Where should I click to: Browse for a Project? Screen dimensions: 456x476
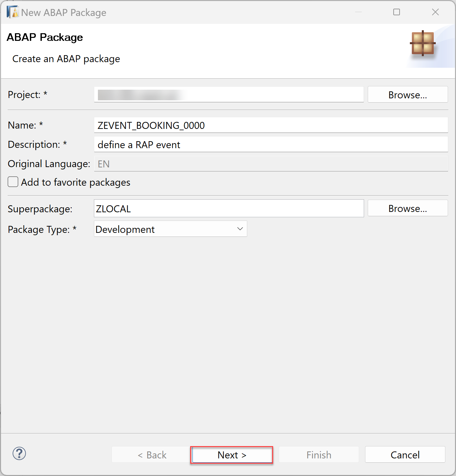point(408,95)
